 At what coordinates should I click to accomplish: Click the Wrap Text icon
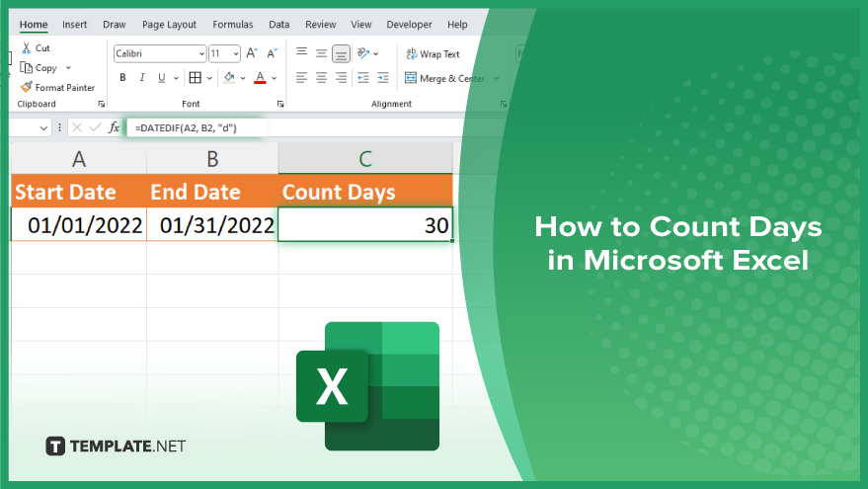pyautogui.click(x=412, y=53)
